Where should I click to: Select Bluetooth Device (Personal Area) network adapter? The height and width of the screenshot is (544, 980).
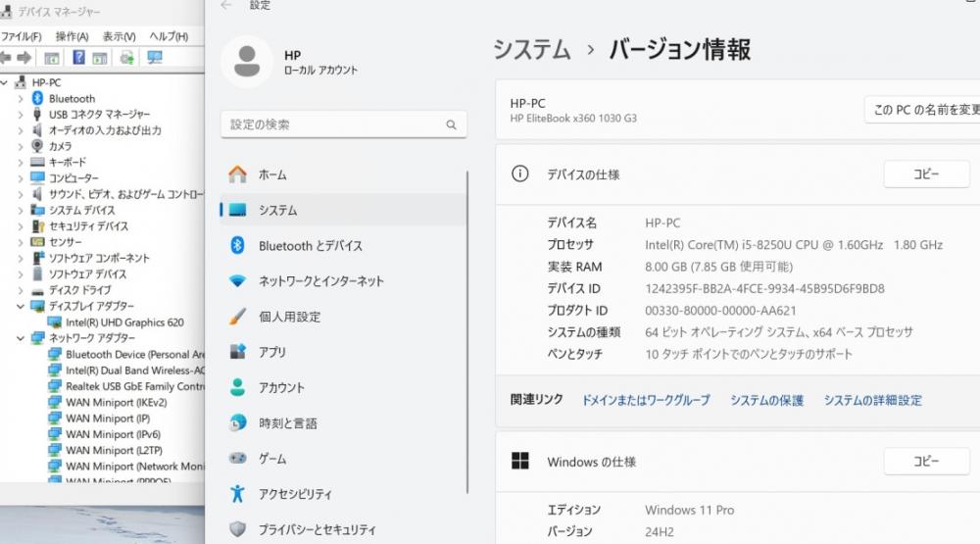pyautogui.click(x=135, y=355)
